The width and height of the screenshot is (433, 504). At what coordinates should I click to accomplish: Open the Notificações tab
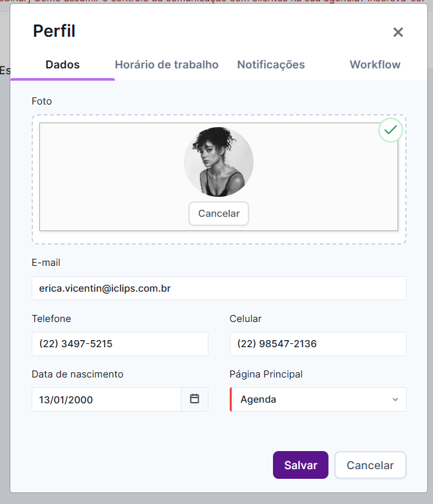point(270,65)
